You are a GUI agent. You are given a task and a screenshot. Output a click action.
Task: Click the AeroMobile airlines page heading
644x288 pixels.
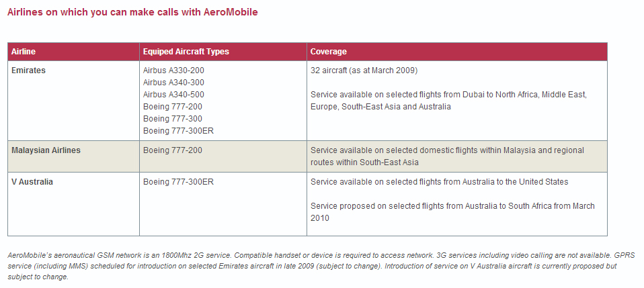pos(132,12)
